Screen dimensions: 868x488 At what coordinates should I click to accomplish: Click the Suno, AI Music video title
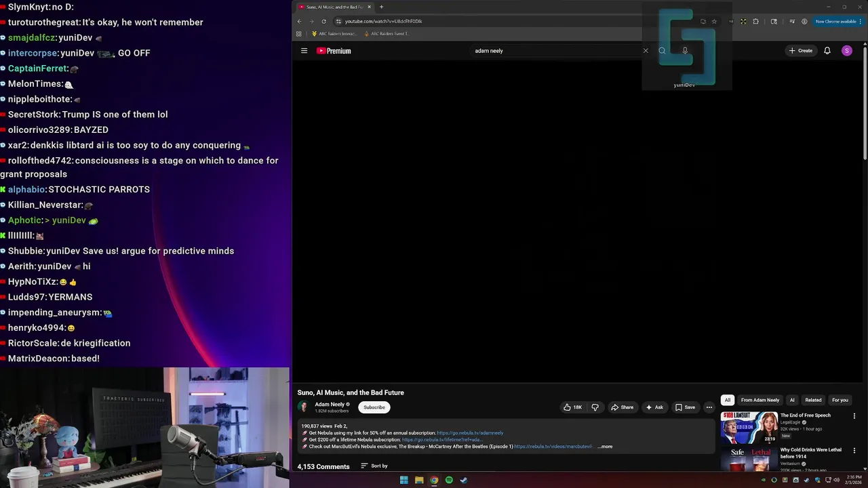pos(351,392)
